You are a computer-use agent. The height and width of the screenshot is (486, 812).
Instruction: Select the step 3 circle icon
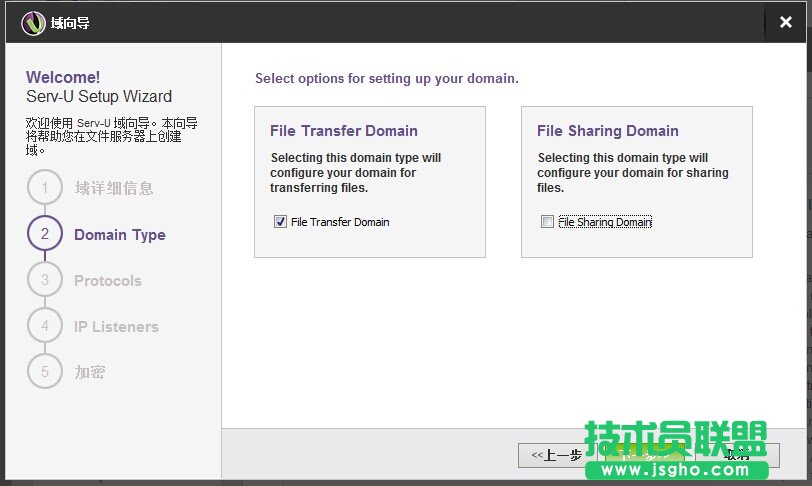coord(45,280)
